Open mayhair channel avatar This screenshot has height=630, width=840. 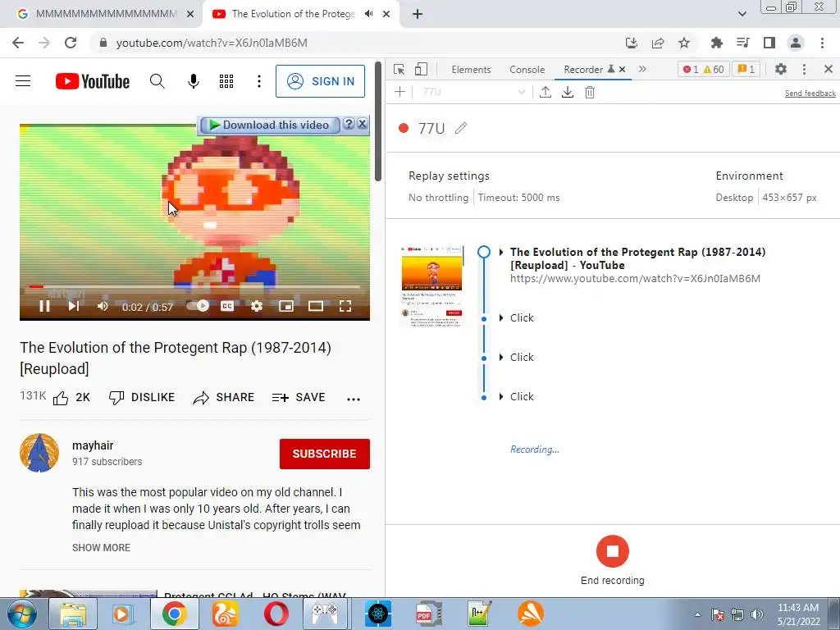(x=39, y=453)
